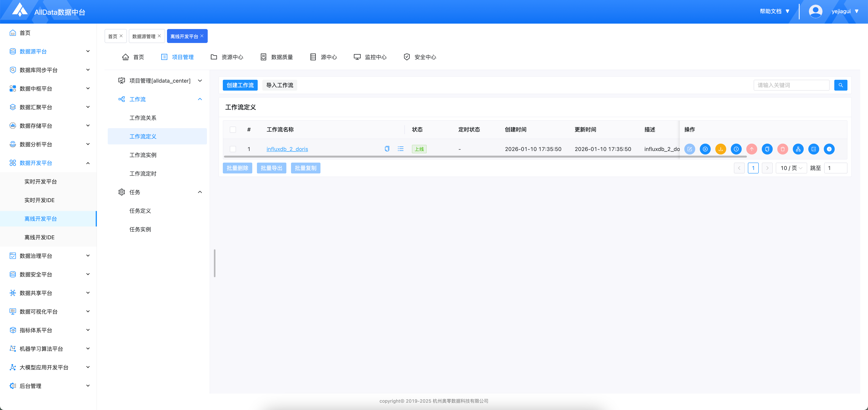Click the orange download offline icon

[720, 149]
